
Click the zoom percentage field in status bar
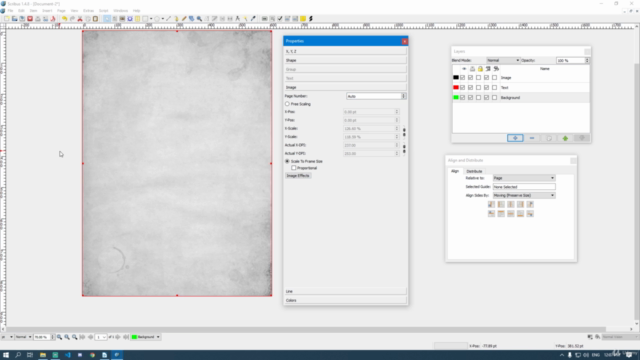(x=42, y=337)
